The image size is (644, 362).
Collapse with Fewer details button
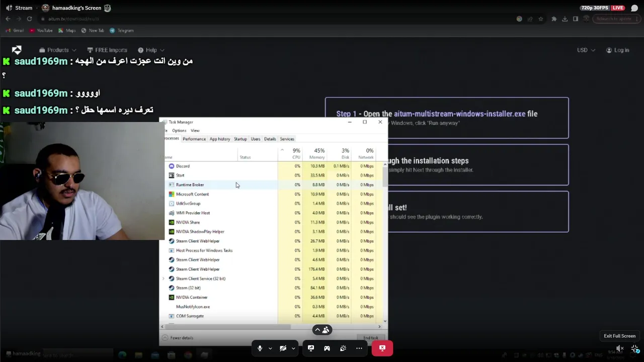pyautogui.click(x=178, y=338)
